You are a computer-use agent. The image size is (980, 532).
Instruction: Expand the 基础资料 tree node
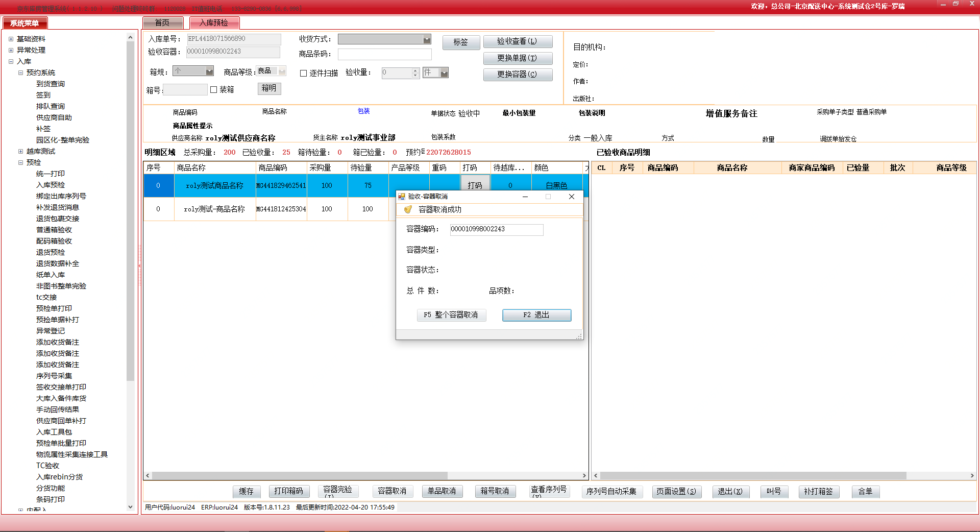[x=11, y=39]
